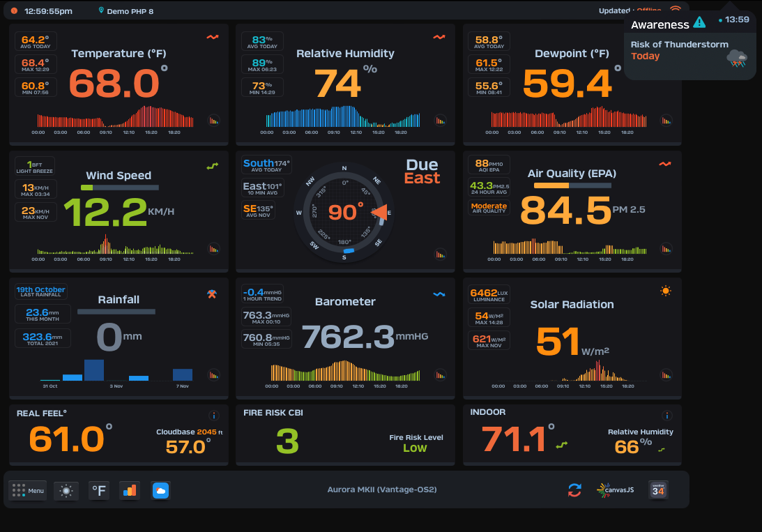
Task: Click the Air Quality trend icon
Action: (x=665, y=164)
